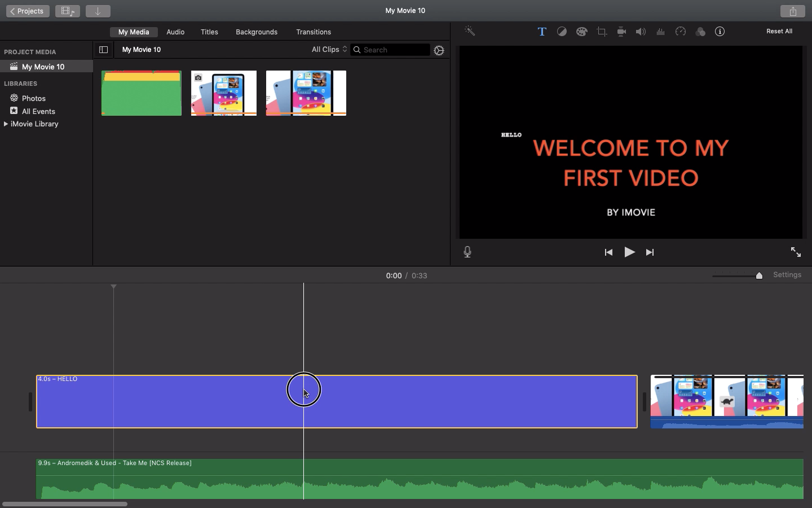Click the timeline zoom slider handle
This screenshot has height=508, width=812.
[x=759, y=275]
